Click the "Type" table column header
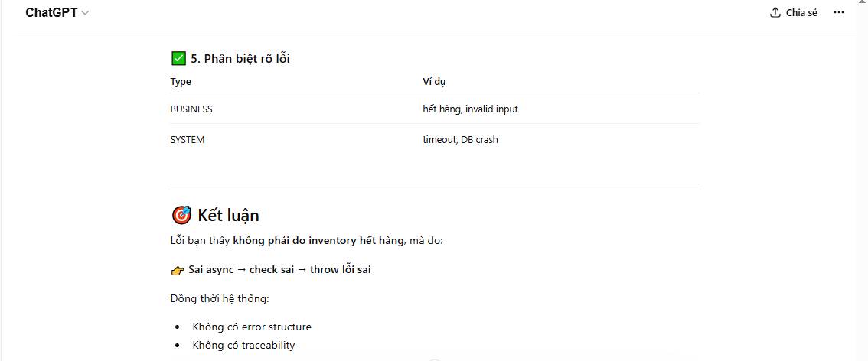 [x=181, y=82]
